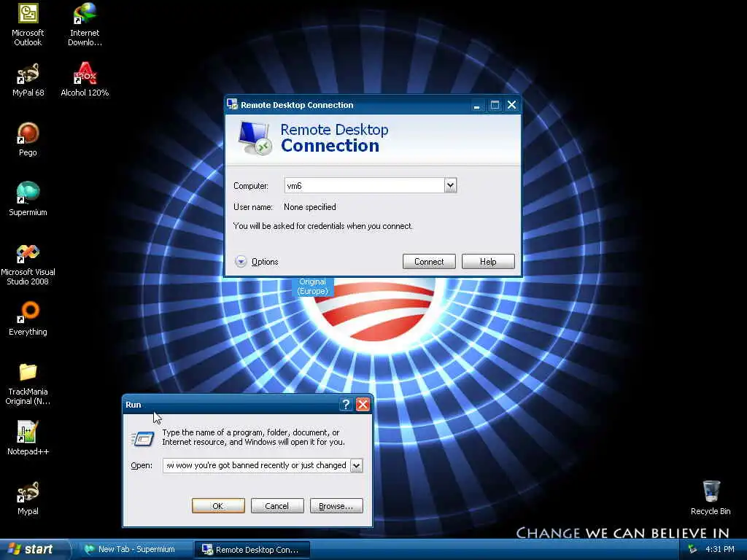This screenshot has height=560, width=747.
Task: Minimize the Remote Desktop Connection window
Action: 476,105
